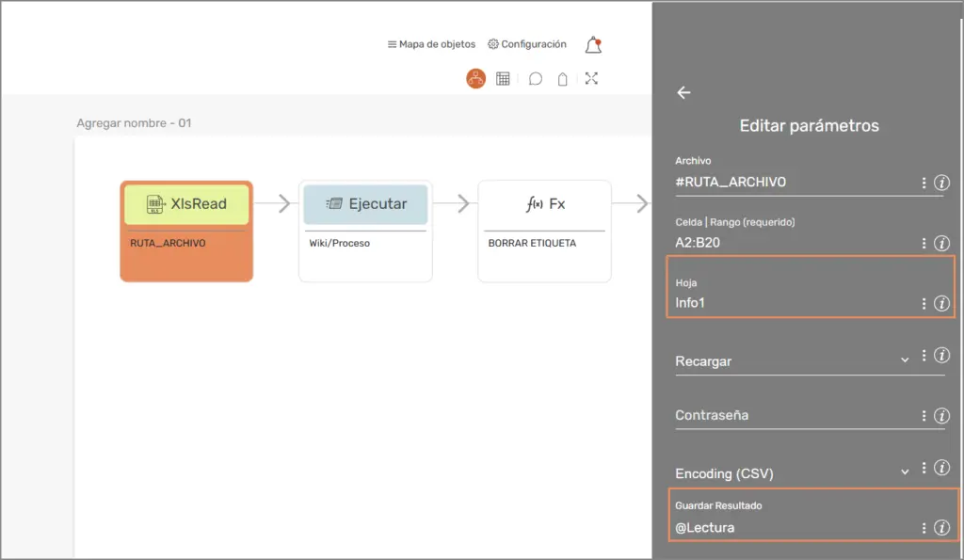Open the notifications bell
The image size is (964, 560).
click(x=592, y=44)
